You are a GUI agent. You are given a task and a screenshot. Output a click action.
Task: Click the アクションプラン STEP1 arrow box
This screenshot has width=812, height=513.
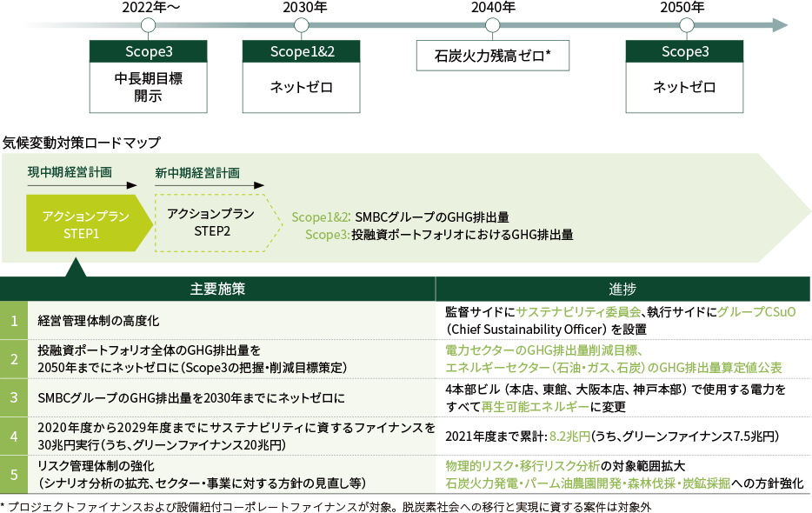point(89,223)
